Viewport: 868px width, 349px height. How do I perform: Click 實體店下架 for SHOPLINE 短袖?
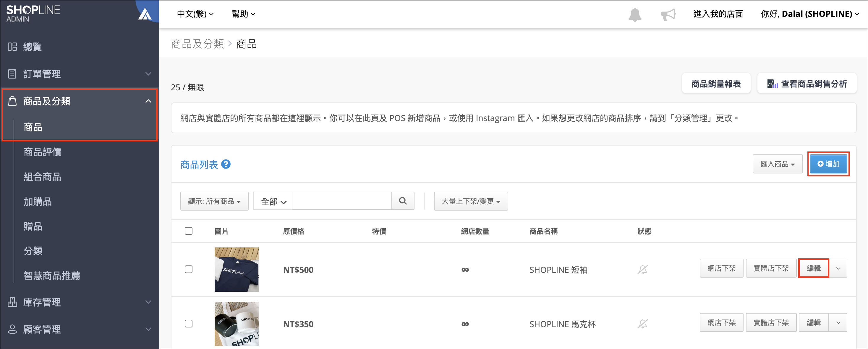click(x=771, y=268)
